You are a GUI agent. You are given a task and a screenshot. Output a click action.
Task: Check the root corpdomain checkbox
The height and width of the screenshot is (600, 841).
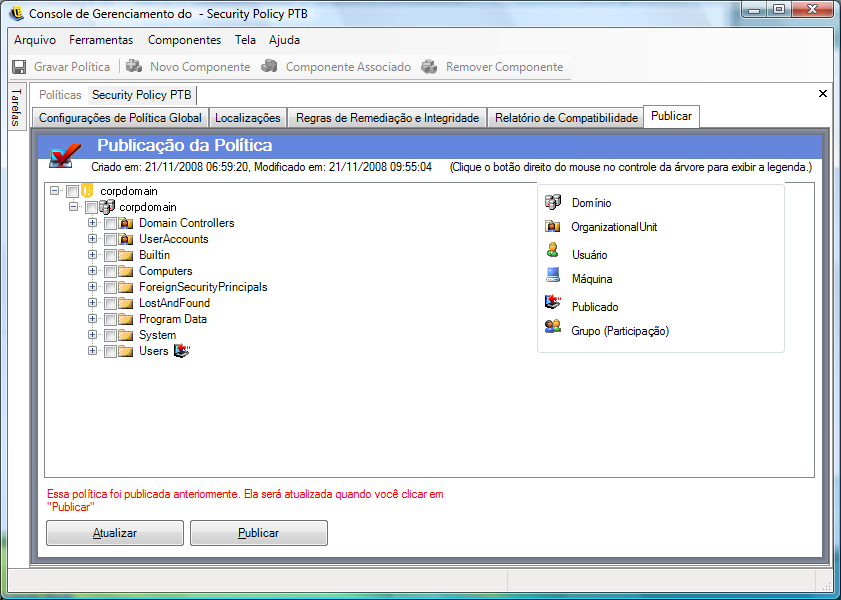(x=72, y=191)
